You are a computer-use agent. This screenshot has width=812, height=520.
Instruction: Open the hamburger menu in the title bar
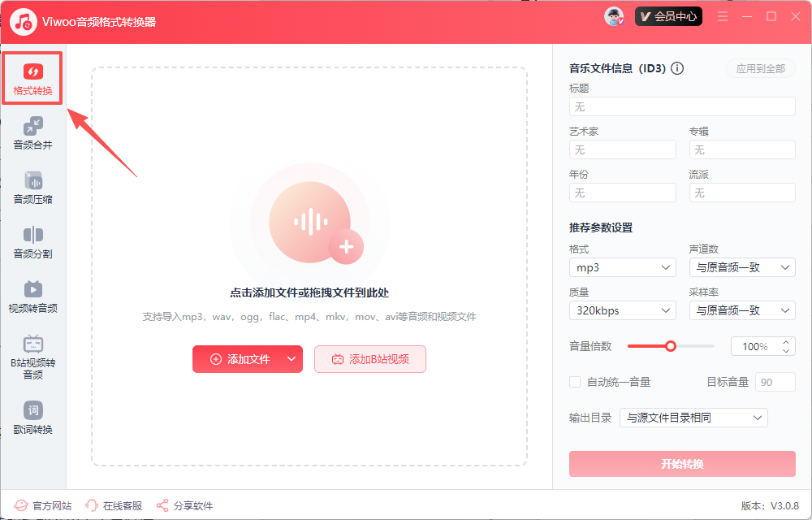[x=722, y=15]
